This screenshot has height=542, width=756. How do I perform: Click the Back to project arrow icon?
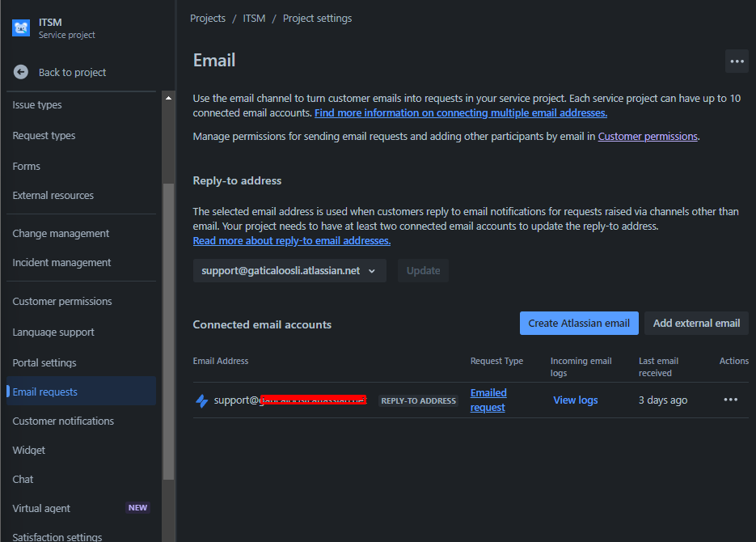click(21, 72)
